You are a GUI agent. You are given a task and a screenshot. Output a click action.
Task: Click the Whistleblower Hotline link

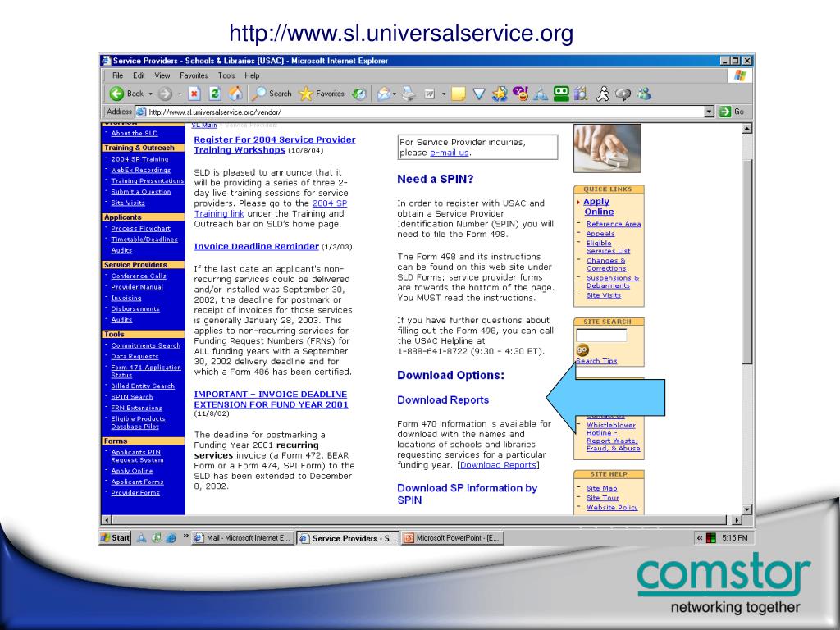pyautogui.click(x=613, y=436)
